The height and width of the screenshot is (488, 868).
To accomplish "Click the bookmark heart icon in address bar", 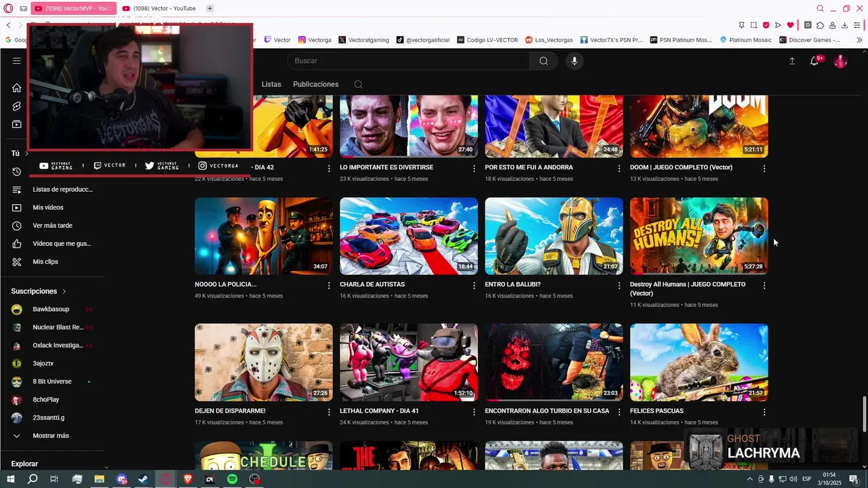I will tap(790, 25).
